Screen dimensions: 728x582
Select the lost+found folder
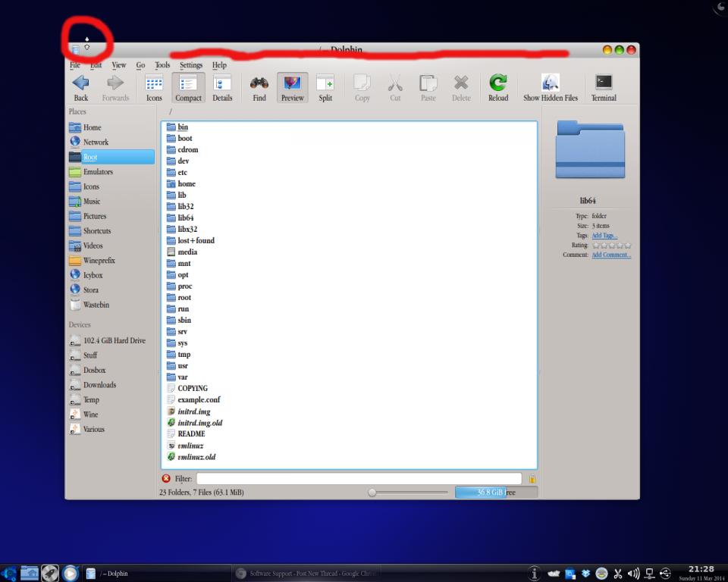196,240
